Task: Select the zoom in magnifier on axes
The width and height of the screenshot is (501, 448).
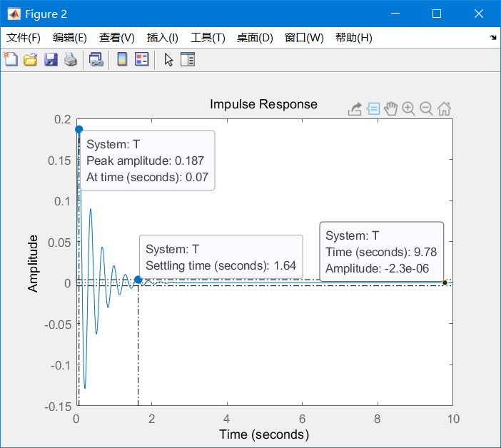Action: [x=408, y=109]
